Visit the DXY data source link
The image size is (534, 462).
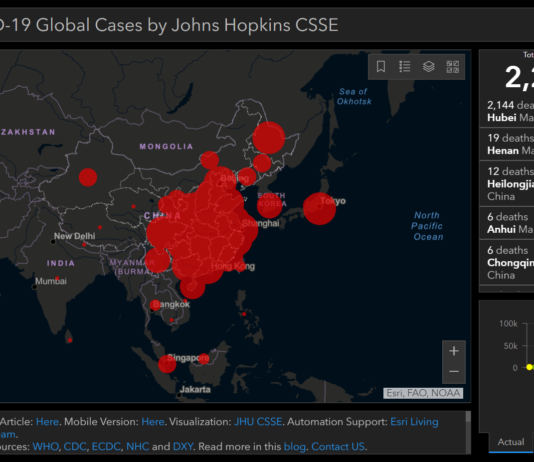183,446
